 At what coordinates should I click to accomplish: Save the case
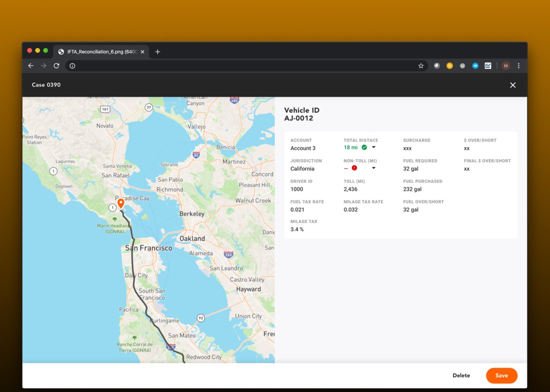(x=501, y=376)
